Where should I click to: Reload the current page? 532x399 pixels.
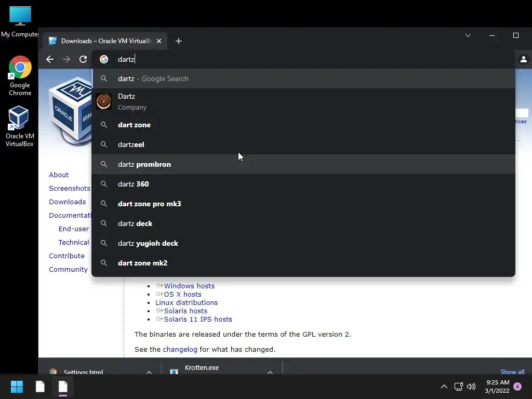(x=83, y=59)
